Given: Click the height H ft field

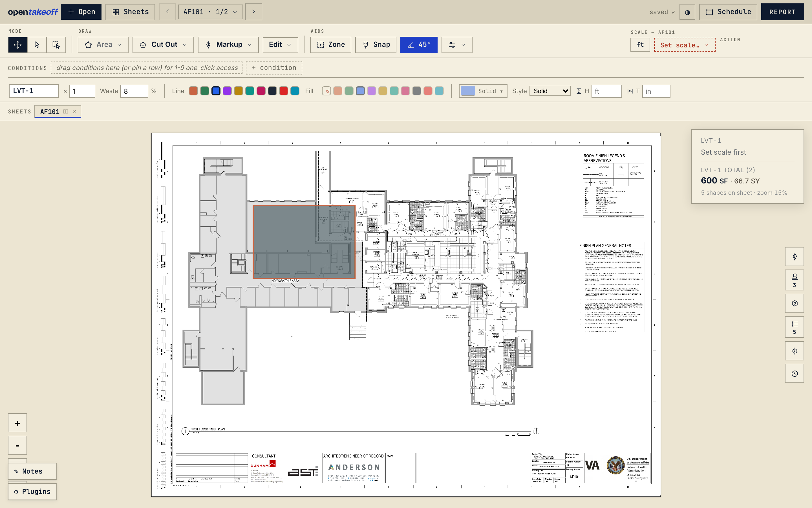Looking at the screenshot, I should pyautogui.click(x=607, y=91).
